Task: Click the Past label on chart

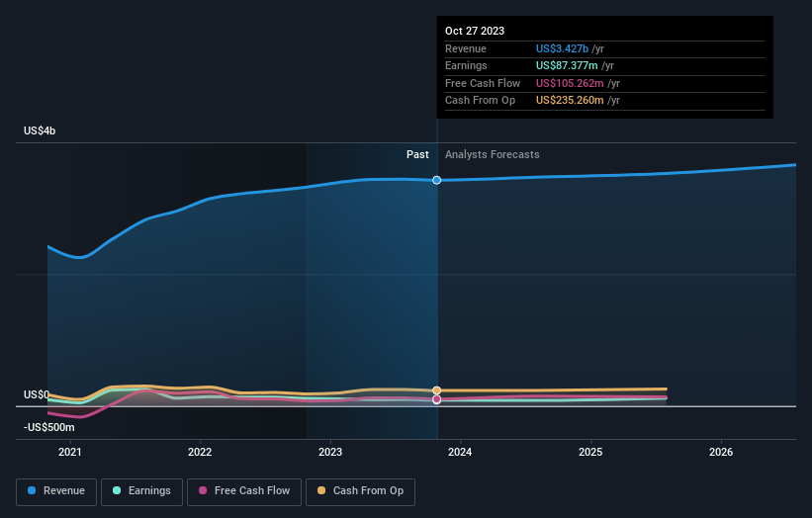Action: [417, 155]
